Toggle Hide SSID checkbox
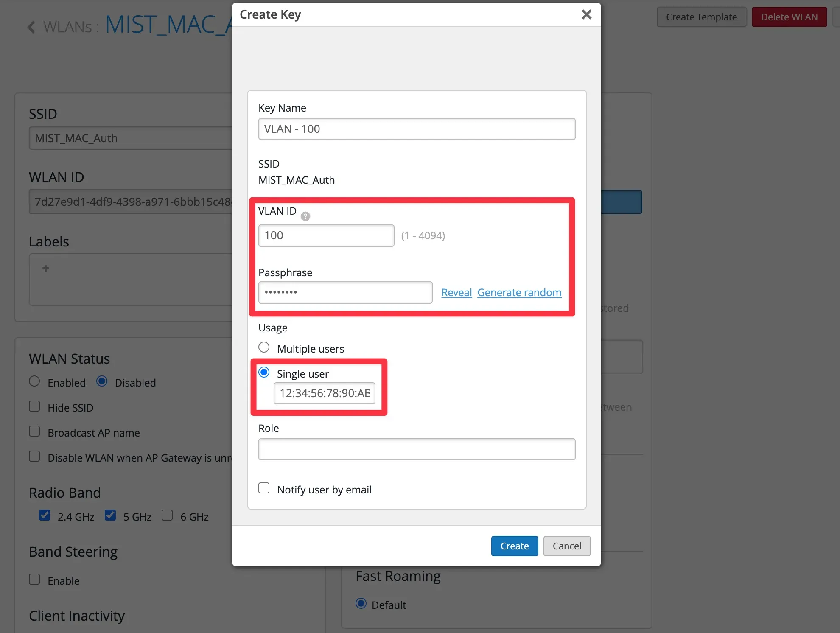840x633 pixels. [34, 406]
